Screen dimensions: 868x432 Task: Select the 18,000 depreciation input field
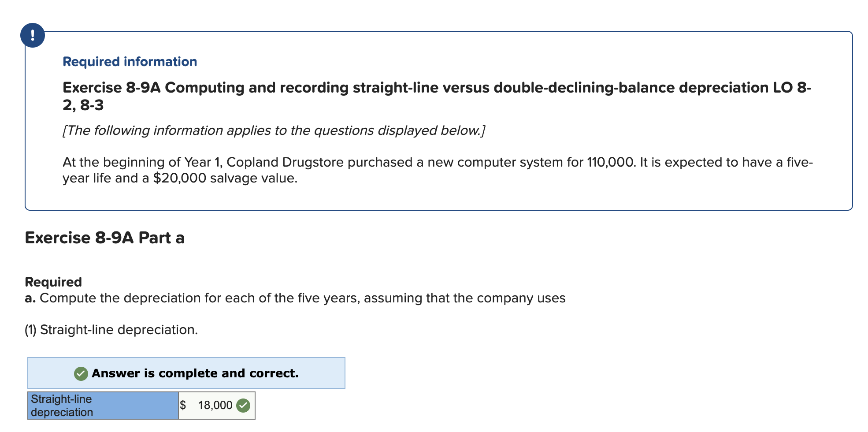click(x=215, y=405)
